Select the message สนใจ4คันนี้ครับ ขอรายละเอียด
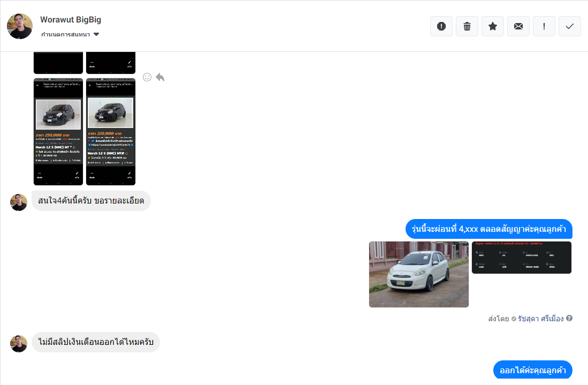Screen dimensions: 588x385 click(91, 201)
